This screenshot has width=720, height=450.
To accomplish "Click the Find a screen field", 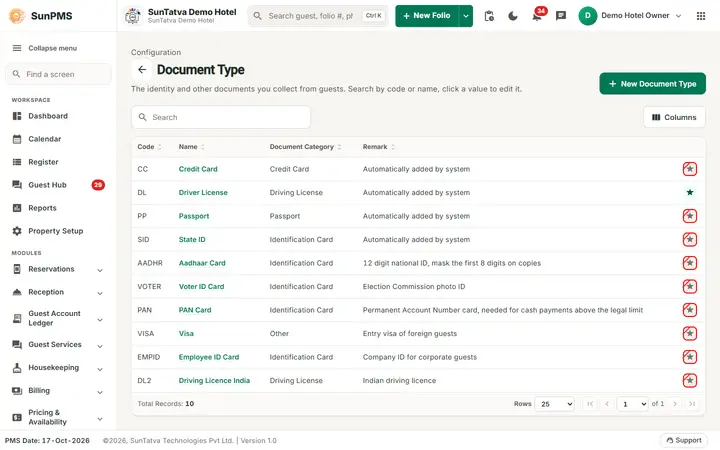I will (x=58, y=74).
